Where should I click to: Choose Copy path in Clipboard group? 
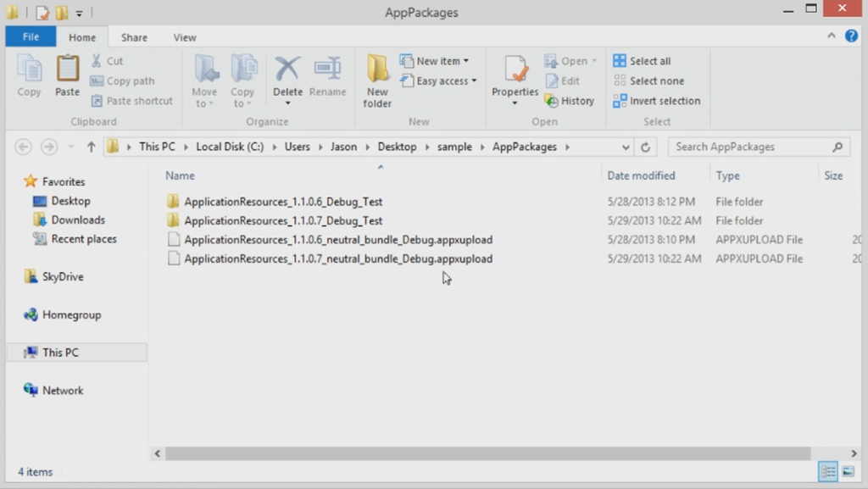tap(122, 81)
